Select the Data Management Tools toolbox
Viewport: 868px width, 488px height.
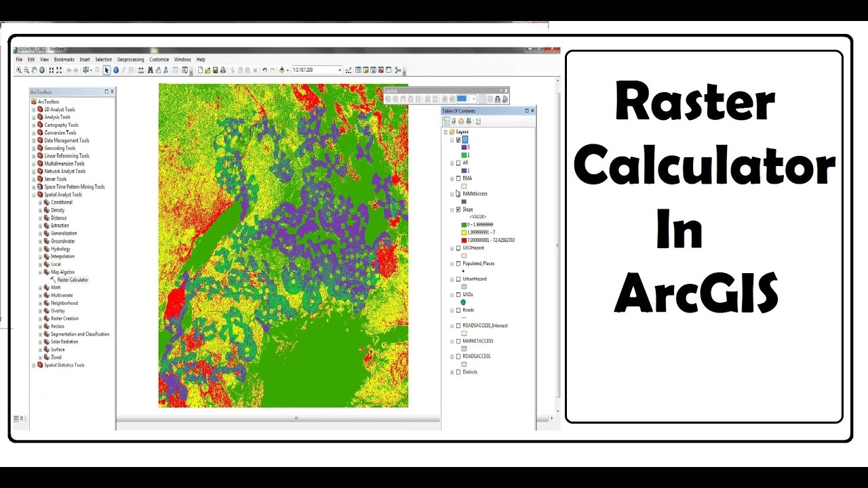pyautogui.click(x=66, y=140)
